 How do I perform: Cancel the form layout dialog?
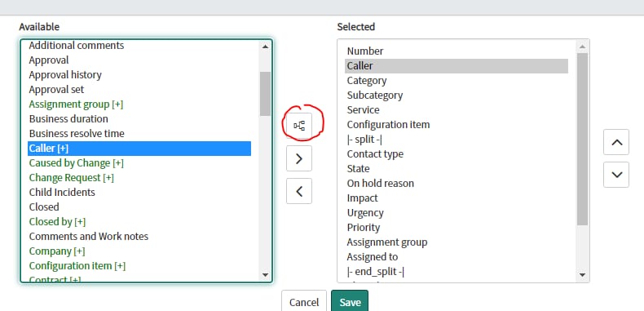(304, 302)
